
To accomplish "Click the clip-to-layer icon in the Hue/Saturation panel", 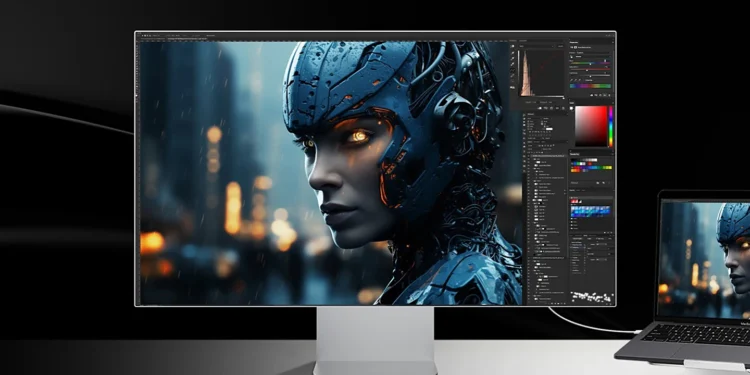I will (x=592, y=95).
